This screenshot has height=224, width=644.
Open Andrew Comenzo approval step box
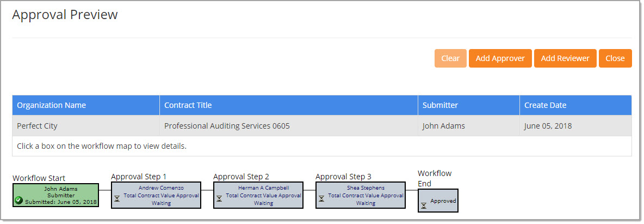(x=156, y=195)
